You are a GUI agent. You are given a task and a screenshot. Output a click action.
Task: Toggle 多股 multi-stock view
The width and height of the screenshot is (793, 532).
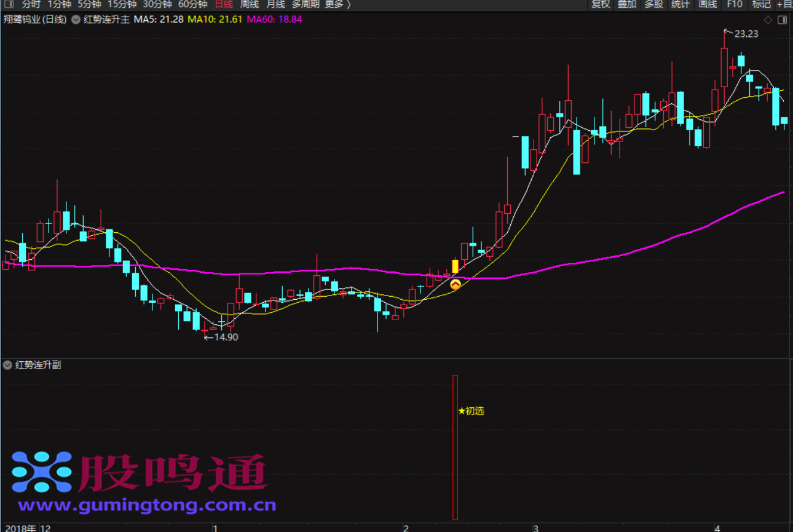pyautogui.click(x=653, y=4)
